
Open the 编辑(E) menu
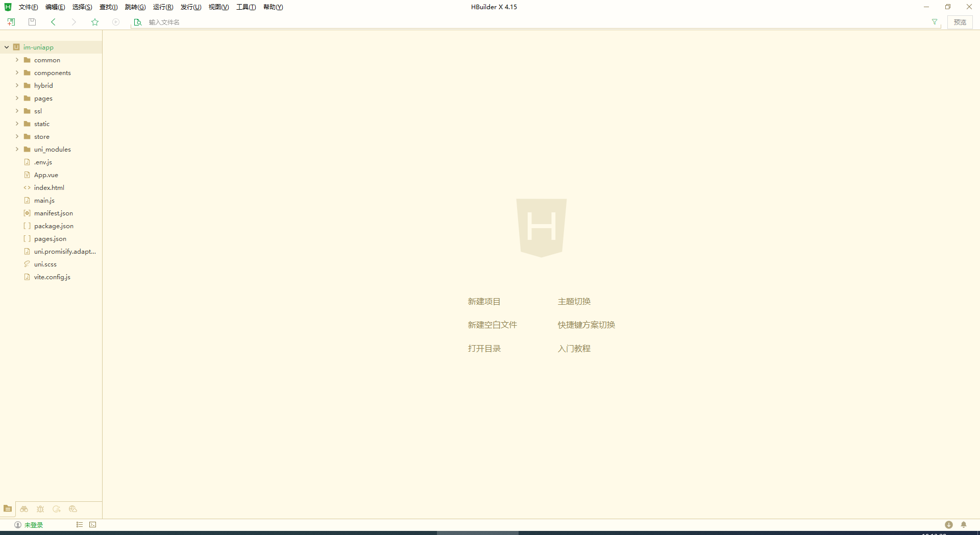click(55, 7)
